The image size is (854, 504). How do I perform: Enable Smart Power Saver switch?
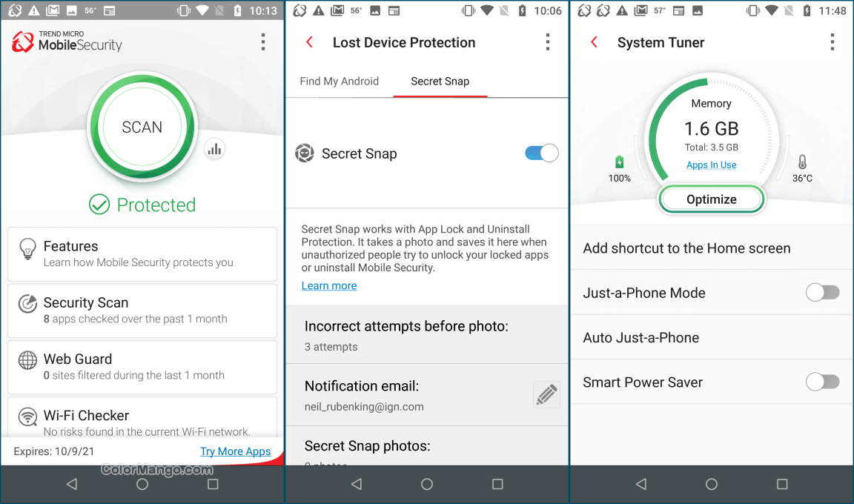[822, 382]
